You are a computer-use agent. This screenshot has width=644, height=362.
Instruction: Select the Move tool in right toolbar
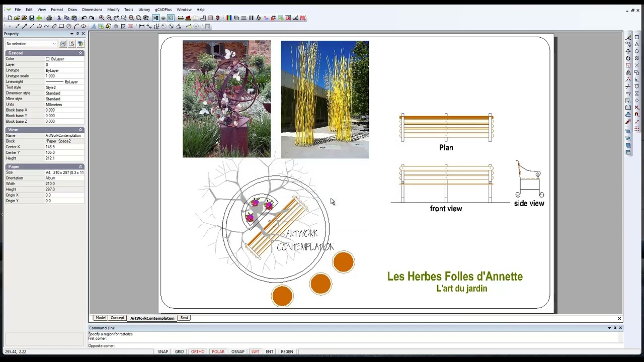coord(628,51)
